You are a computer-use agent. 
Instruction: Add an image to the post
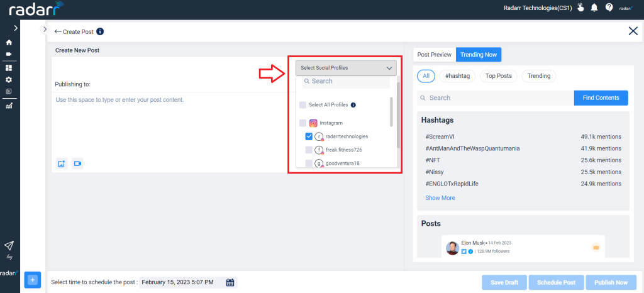coord(62,163)
